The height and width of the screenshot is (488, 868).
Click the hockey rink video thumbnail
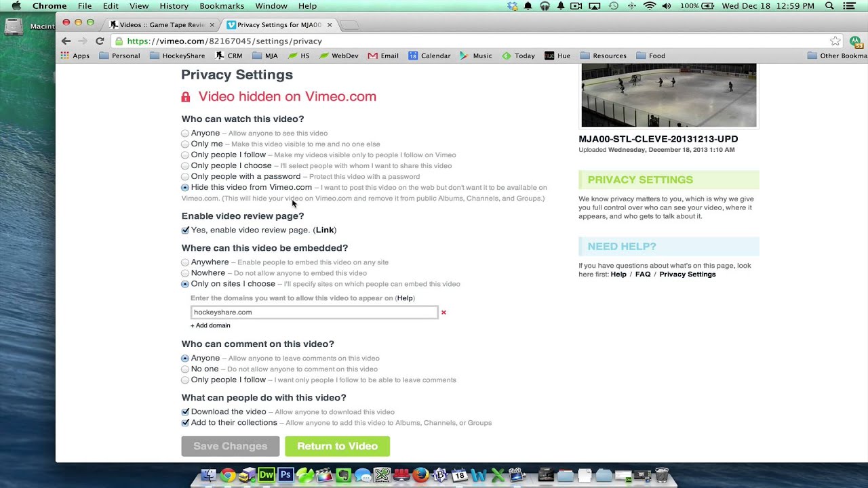[669, 96]
